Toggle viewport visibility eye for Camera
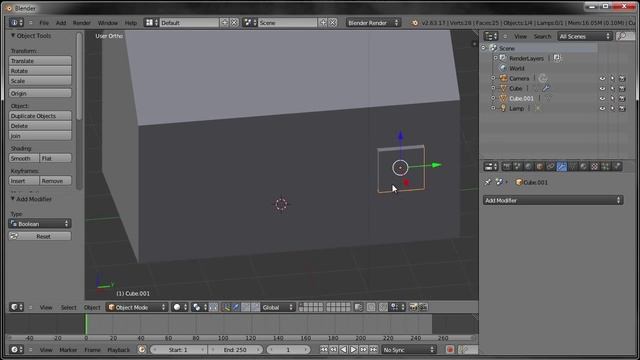640x360 pixels. point(602,78)
